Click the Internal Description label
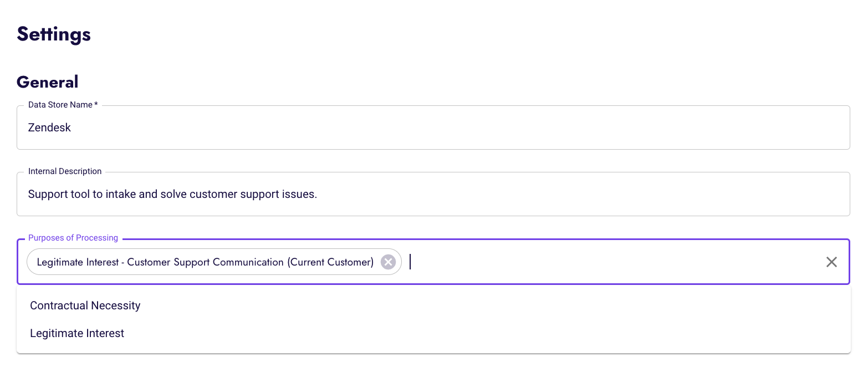Viewport: 868px width, 367px height. 65,171
